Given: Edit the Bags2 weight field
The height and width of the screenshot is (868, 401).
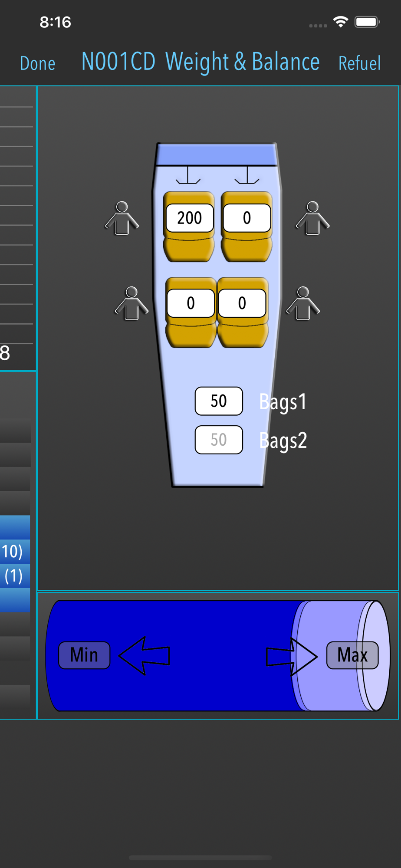Looking at the screenshot, I should point(219,440).
